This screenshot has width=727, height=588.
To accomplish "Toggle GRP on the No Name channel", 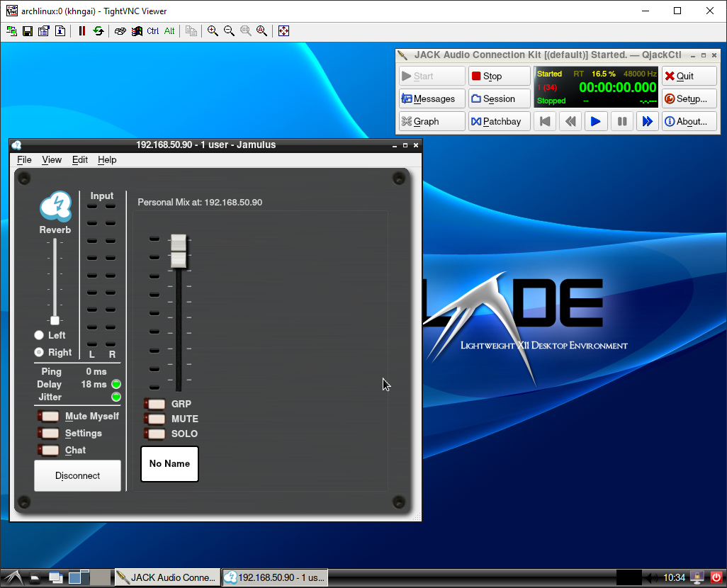I will pyautogui.click(x=155, y=404).
